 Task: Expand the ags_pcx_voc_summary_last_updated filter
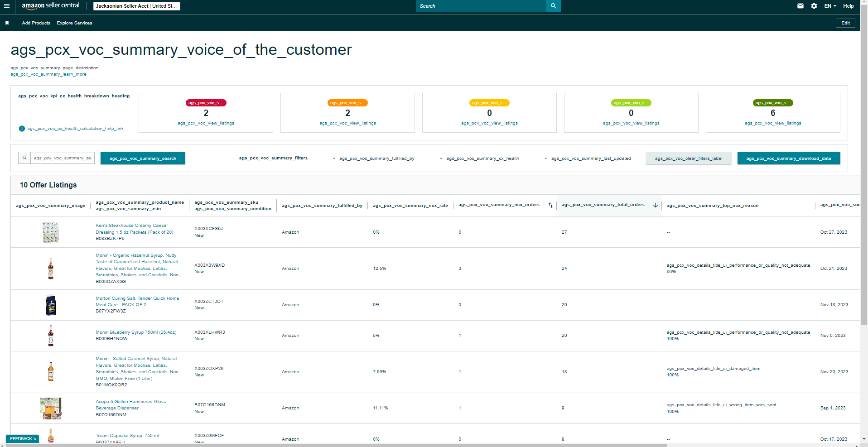[588, 159]
